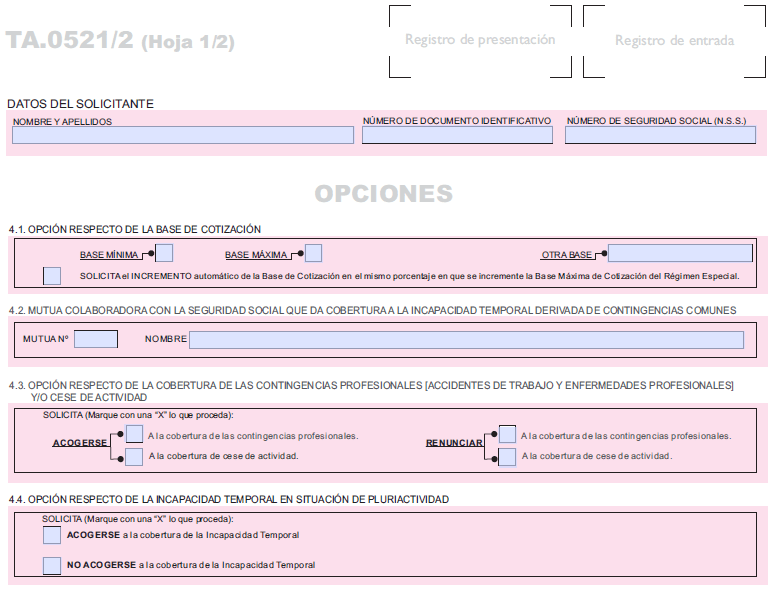
Task: Click the DATOS DEL SOLICITANTE heading
Action: pyautogui.click(x=80, y=103)
